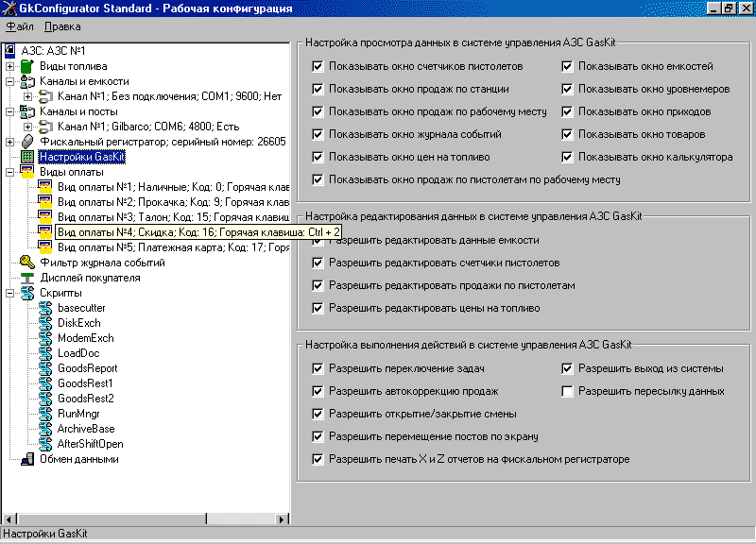756x544 pixels.
Task: Select the AfterShiftOpen script entry
Action: [90, 444]
